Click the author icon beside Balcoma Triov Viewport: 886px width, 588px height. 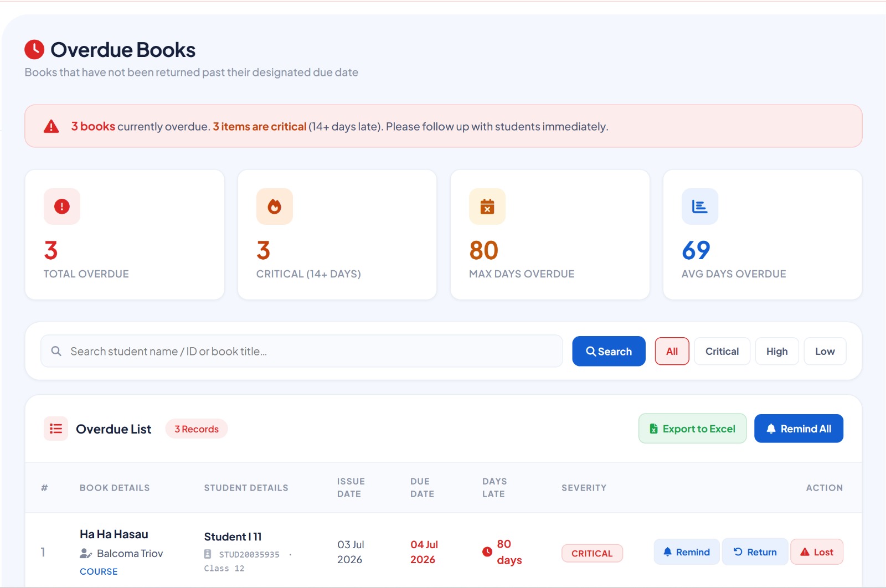pos(86,553)
